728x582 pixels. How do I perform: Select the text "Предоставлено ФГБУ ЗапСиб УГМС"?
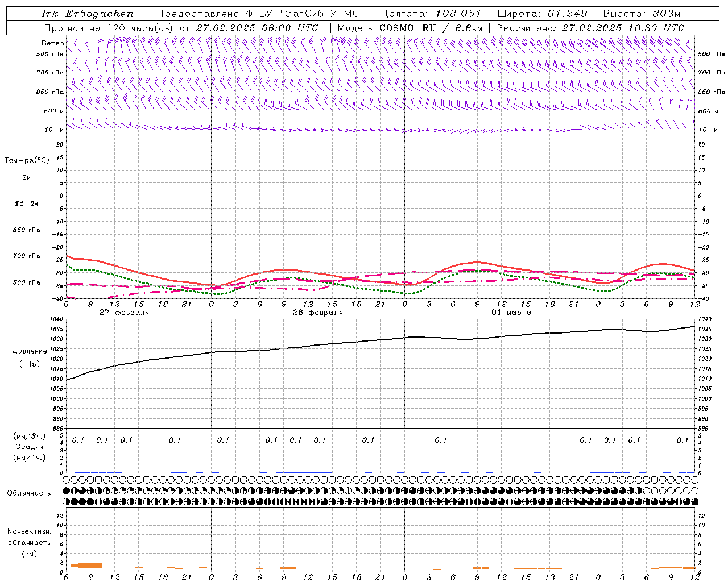tap(260, 14)
